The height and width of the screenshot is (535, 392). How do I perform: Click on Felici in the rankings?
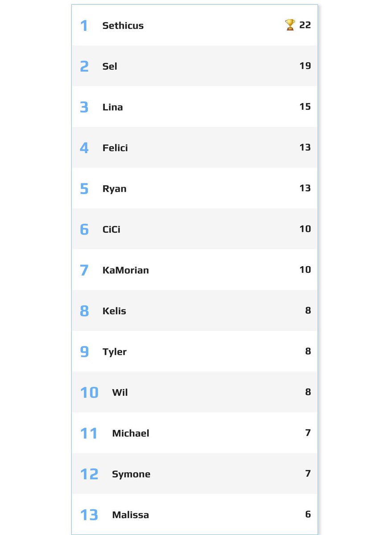(x=115, y=148)
